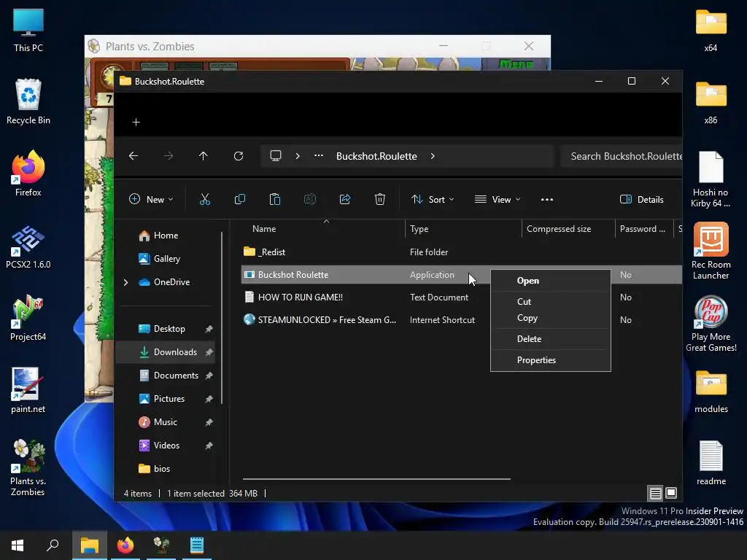The image size is (747, 560).
Task: Open Home in navigation pane
Action: point(166,236)
